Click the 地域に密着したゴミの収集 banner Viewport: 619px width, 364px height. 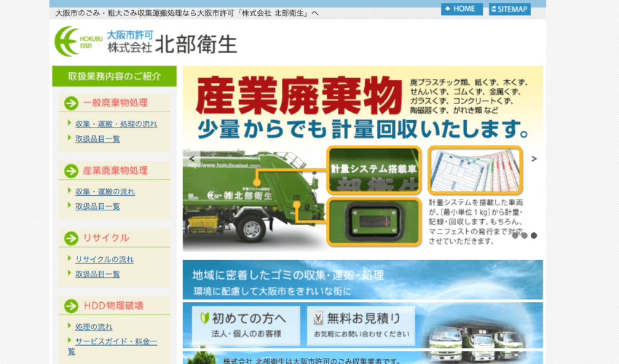click(x=363, y=280)
